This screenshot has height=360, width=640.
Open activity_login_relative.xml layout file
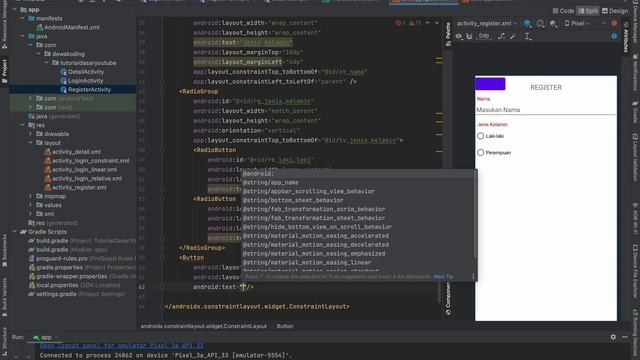(x=83, y=178)
